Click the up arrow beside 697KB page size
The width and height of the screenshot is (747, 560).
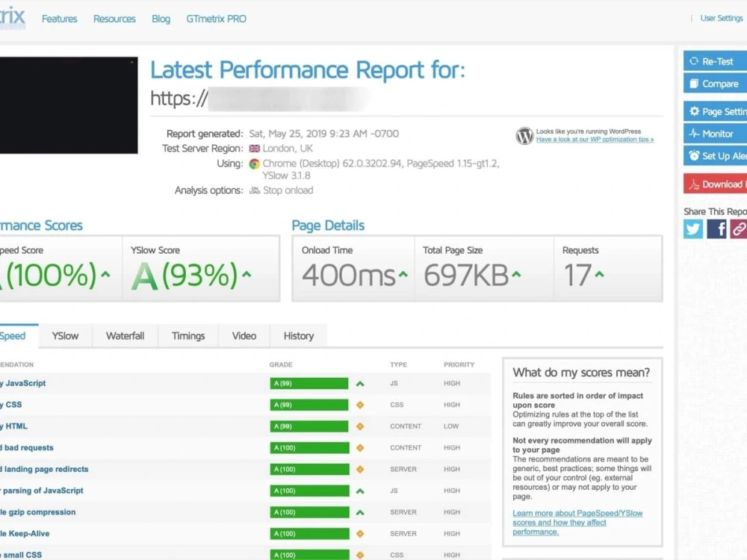(x=516, y=274)
